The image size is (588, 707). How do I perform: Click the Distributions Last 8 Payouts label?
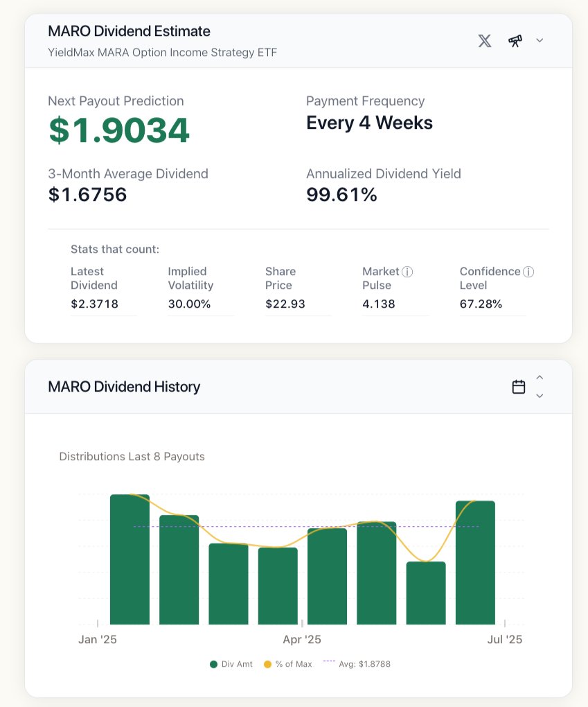(x=132, y=456)
